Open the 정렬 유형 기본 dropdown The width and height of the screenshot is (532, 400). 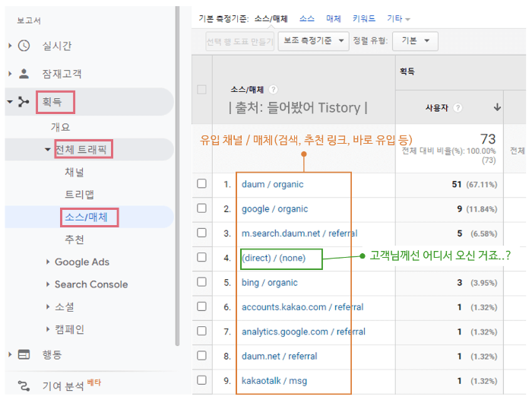click(415, 41)
